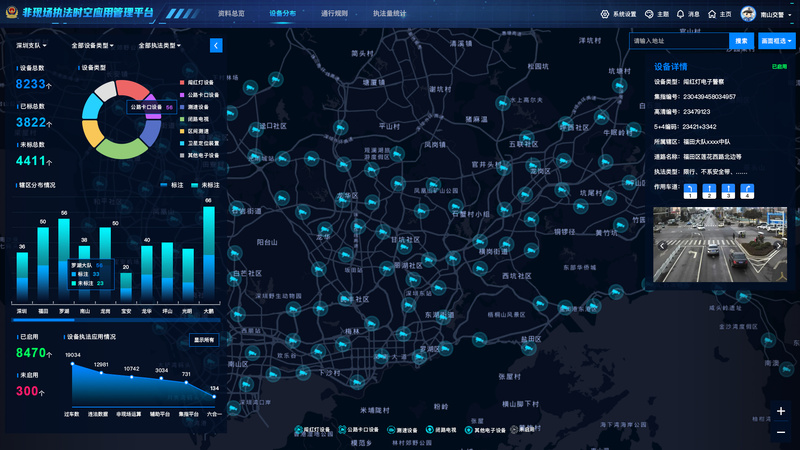800x450 pixels.
Task: Open the 全部设备类型 dropdown
Action: click(92, 45)
